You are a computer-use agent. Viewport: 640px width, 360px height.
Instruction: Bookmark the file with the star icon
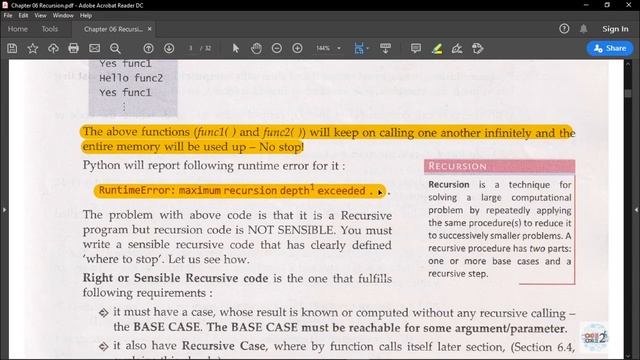(33, 48)
